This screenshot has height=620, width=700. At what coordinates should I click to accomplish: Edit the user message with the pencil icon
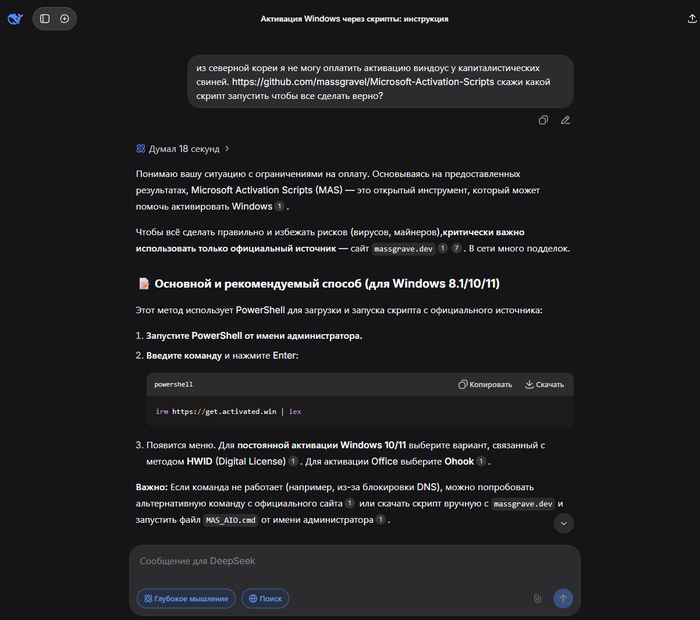pos(565,120)
